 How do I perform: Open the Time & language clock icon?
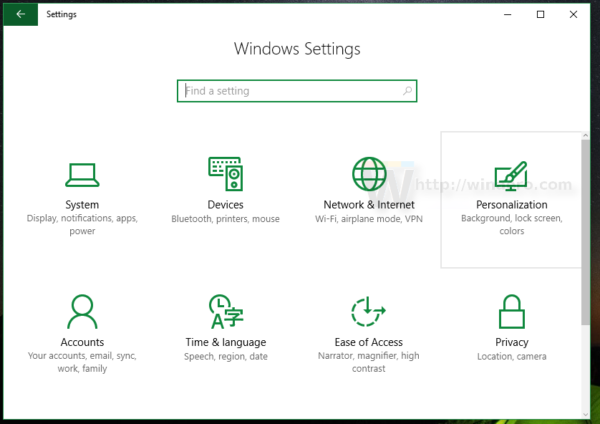[x=226, y=311]
